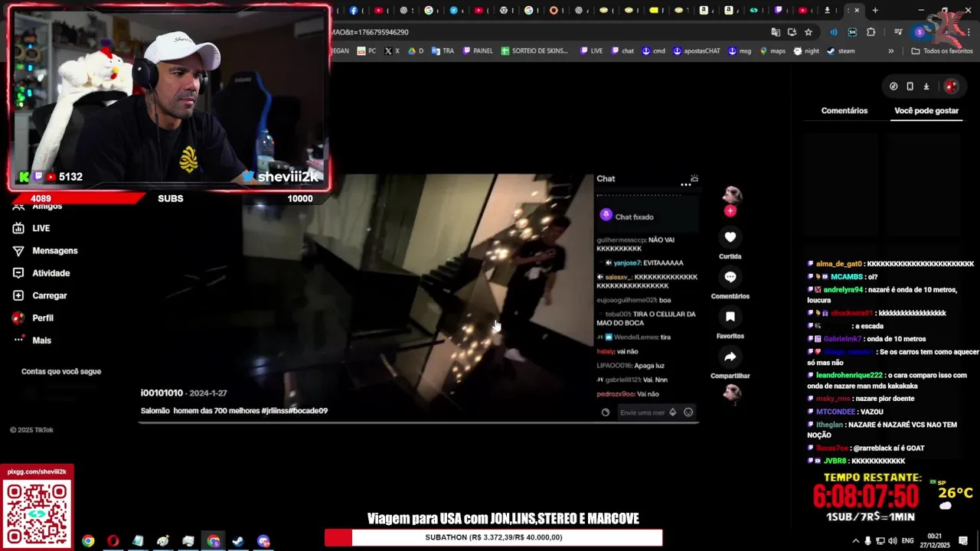
Task: Show hidden system tray icons
Action: [856, 541]
